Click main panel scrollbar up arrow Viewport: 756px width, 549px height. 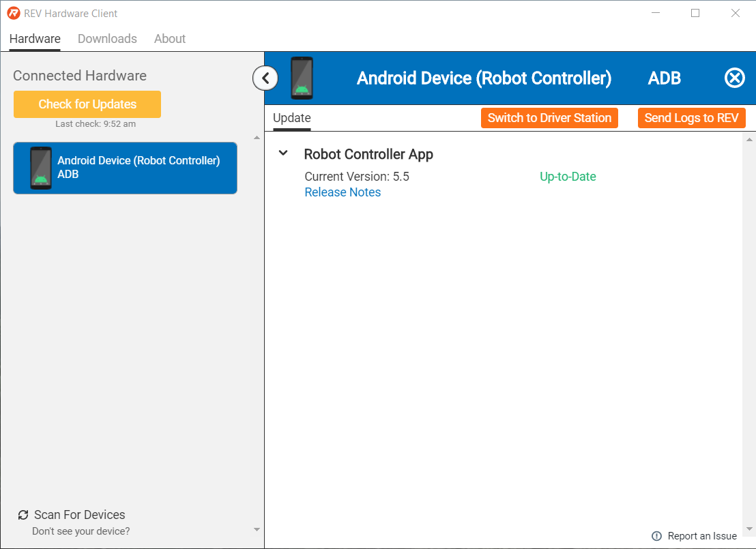[749, 140]
